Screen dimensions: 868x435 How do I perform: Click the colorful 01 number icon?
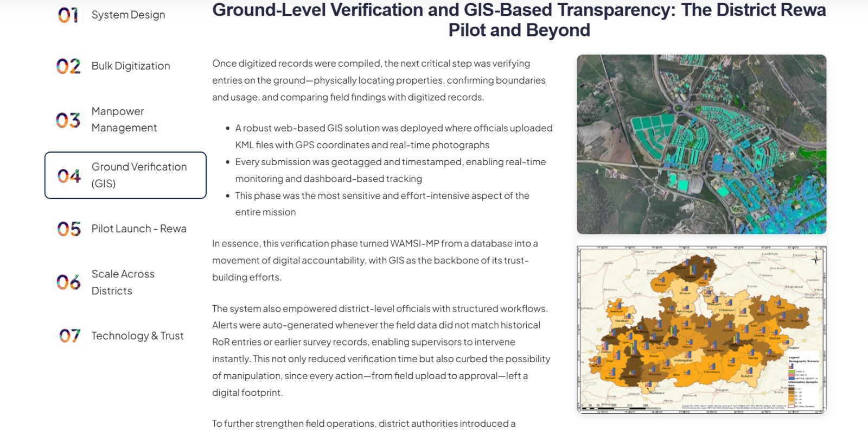pyautogui.click(x=68, y=15)
